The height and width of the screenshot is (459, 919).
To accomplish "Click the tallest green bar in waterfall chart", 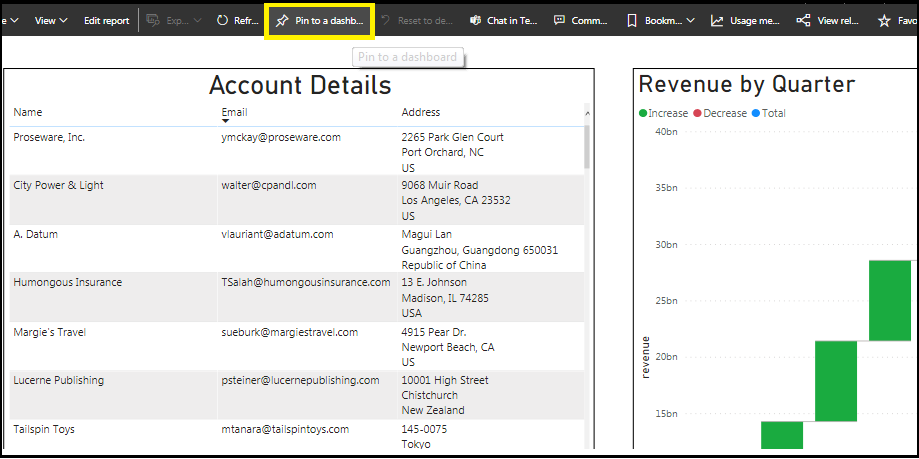I will 890,301.
